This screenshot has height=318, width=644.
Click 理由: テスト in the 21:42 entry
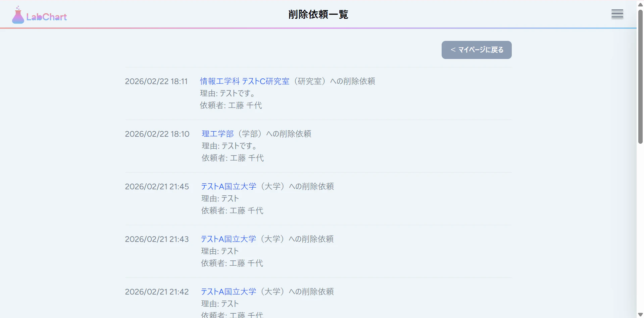[x=220, y=304]
